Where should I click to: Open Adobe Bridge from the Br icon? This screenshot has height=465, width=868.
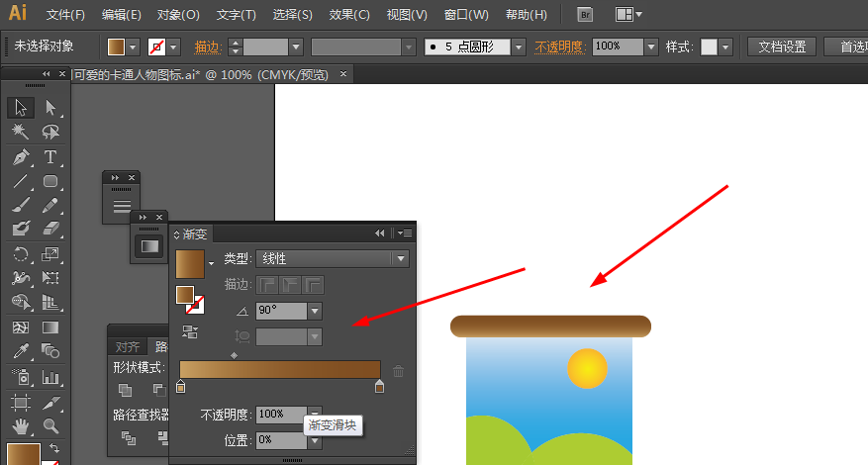585,15
